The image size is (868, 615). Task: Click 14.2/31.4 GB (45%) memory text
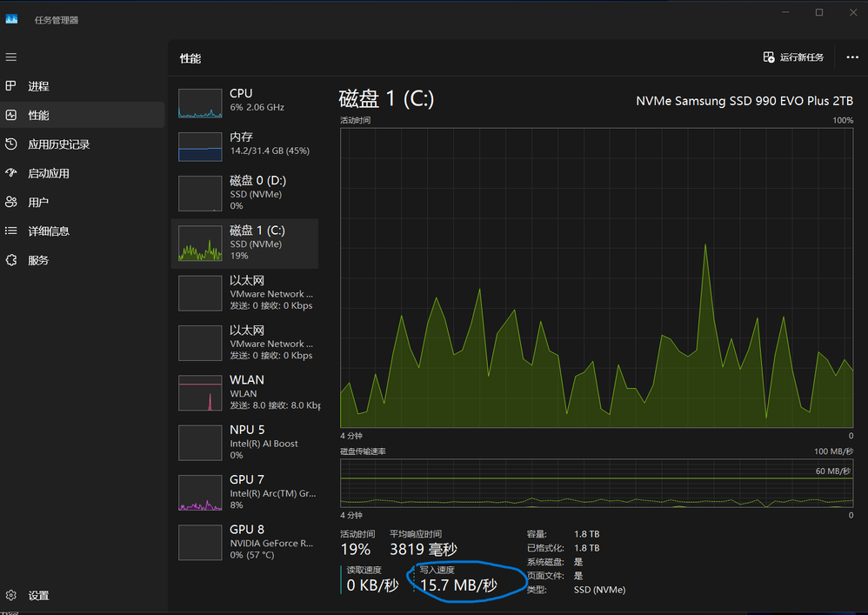270,150
